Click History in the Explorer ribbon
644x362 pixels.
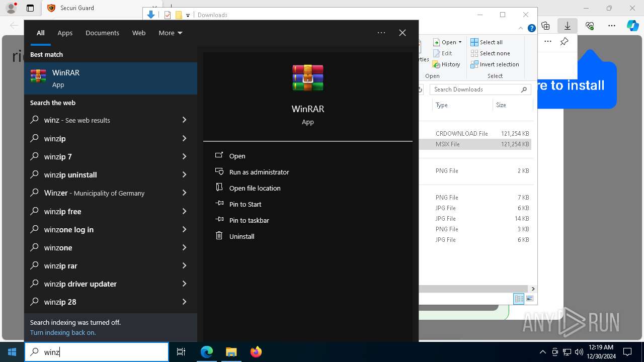446,64
